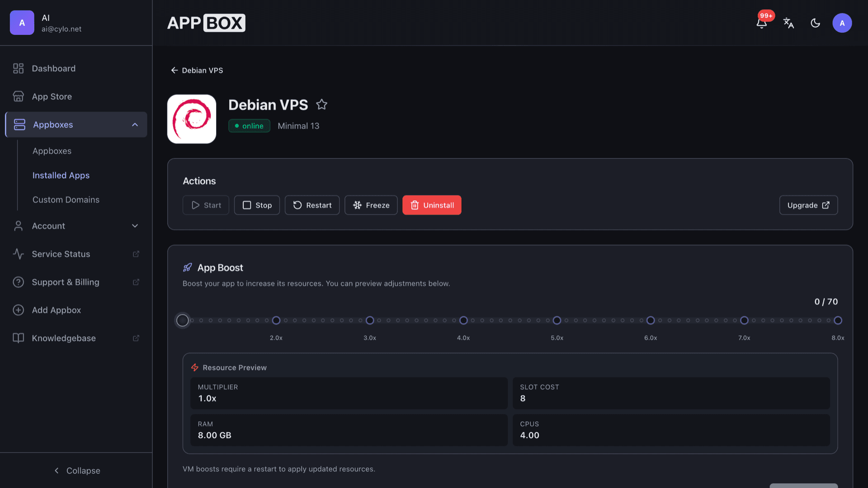868x488 pixels.
Task: Click the online status badge
Action: click(249, 126)
